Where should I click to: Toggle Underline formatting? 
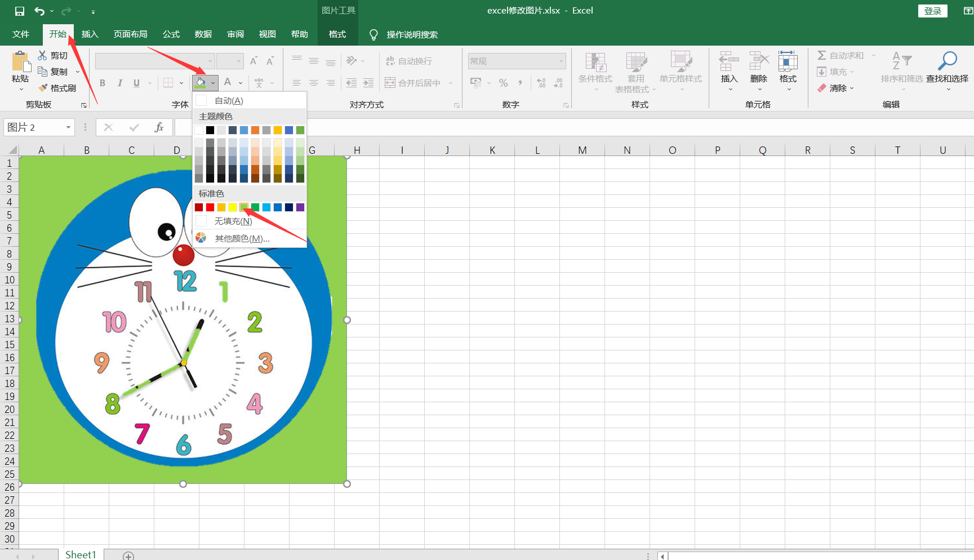click(136, 83)
